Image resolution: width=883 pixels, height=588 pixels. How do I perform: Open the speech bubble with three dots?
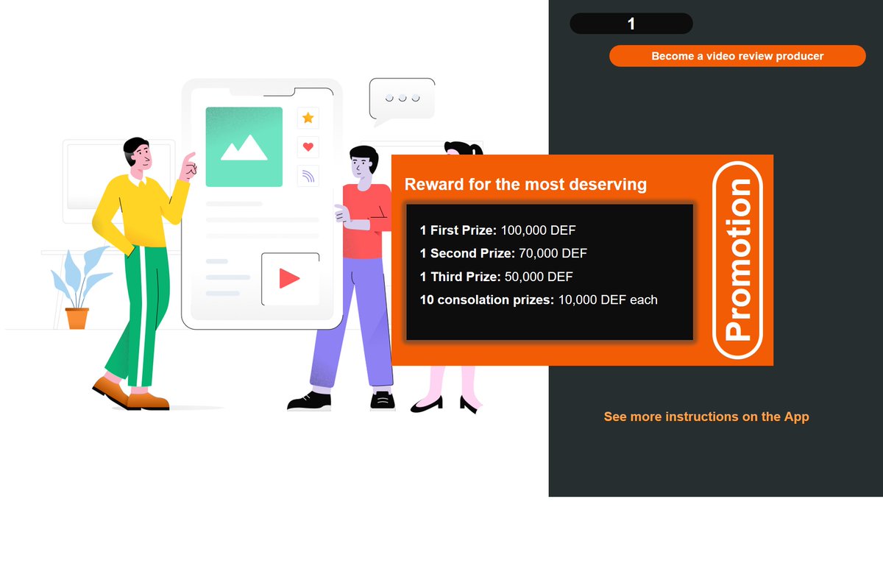(x=401, y=96)
